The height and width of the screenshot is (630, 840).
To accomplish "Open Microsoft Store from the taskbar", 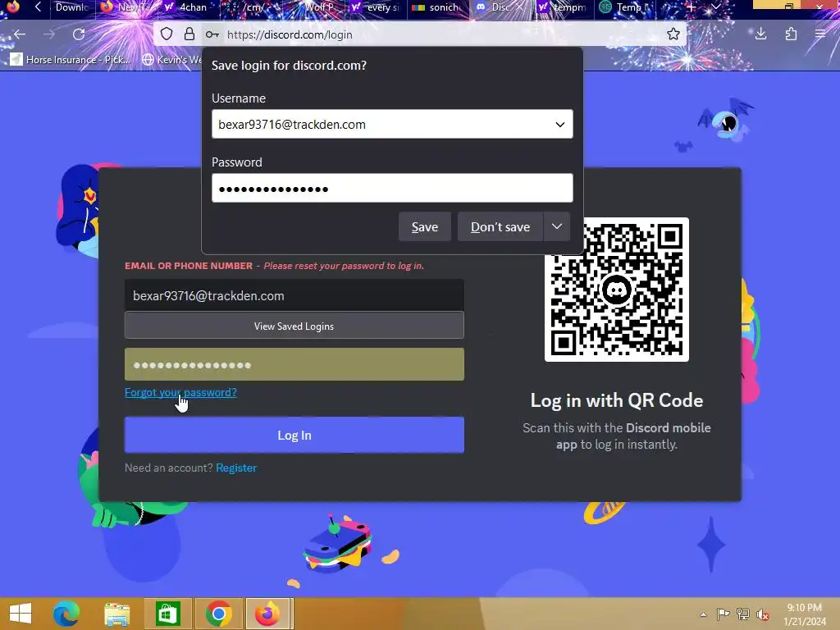I will coord(167,614).
